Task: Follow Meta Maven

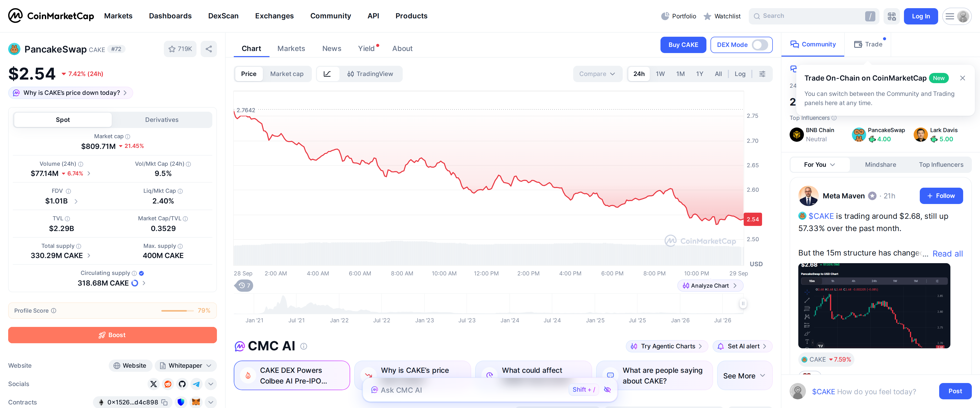Action: coord(941,196)
